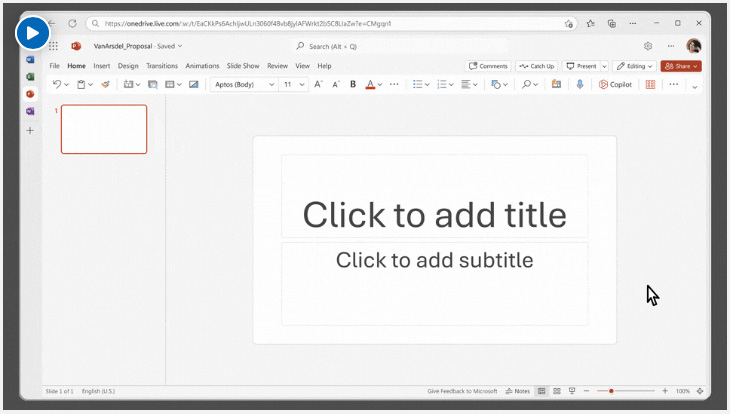Image resolution: width=730 pixels, height=414 pixels.
Task: Toggle Bold formatting
Action: [x=352, y=85]
